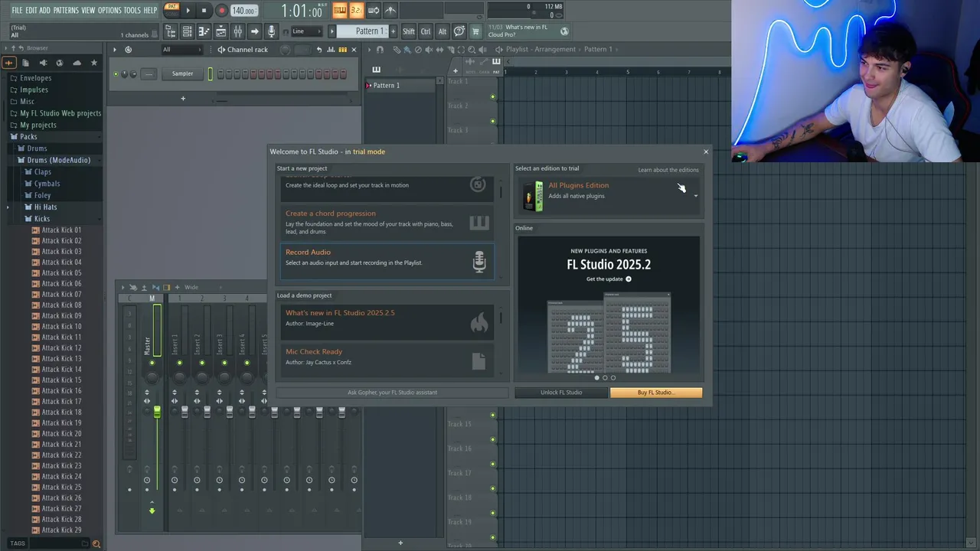980x551 pixels.
Task: Open the Sampler channel button
Action: [x=182, y=73]
